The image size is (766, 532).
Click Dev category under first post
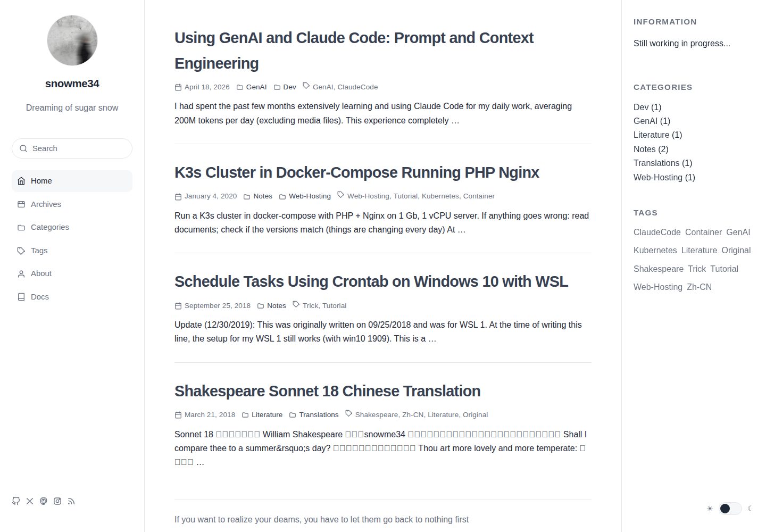[290, 87]
